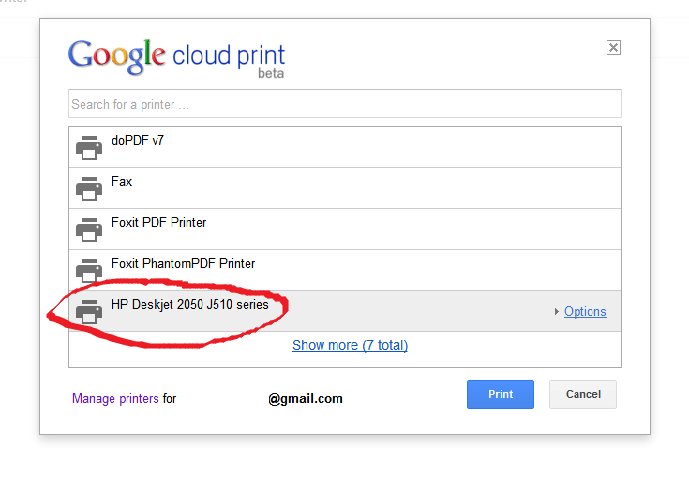Expand the Options disclosure triangle

[556, 312]
